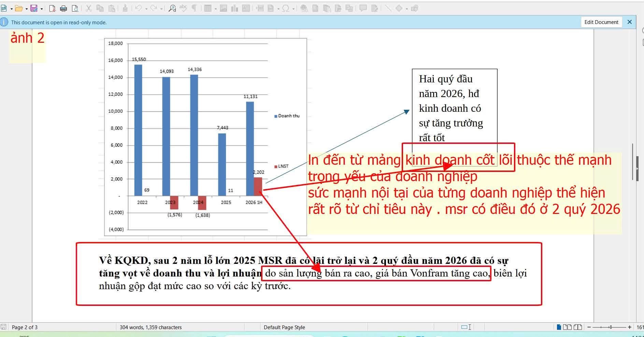
Task: Switch to book view in status bar
Action: [x=578, y=327]
